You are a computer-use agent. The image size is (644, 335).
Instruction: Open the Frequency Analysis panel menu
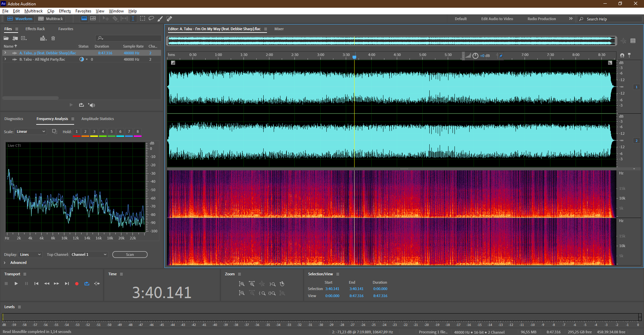[73, 119]
